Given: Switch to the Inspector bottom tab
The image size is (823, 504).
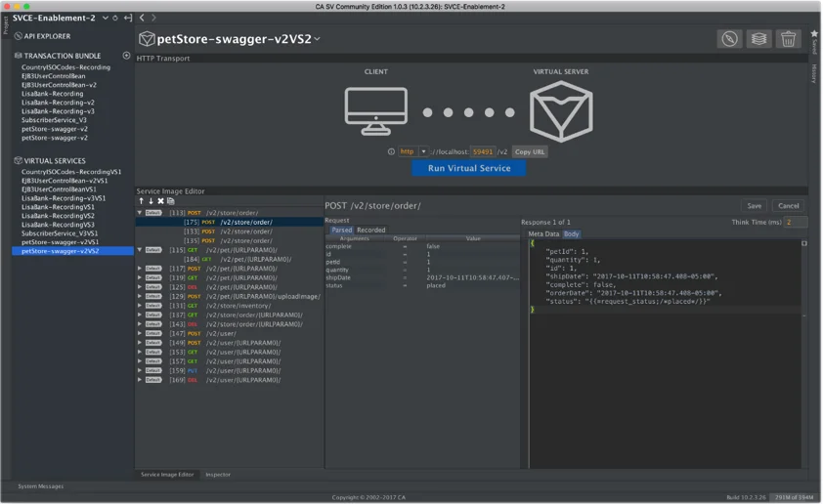Looking at the screenshot, I should [218, 475].
